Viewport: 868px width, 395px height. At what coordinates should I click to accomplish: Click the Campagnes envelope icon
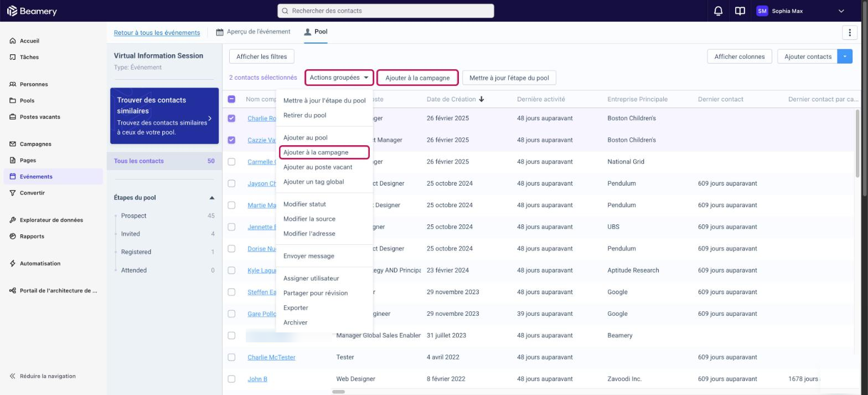coord(13,144)
